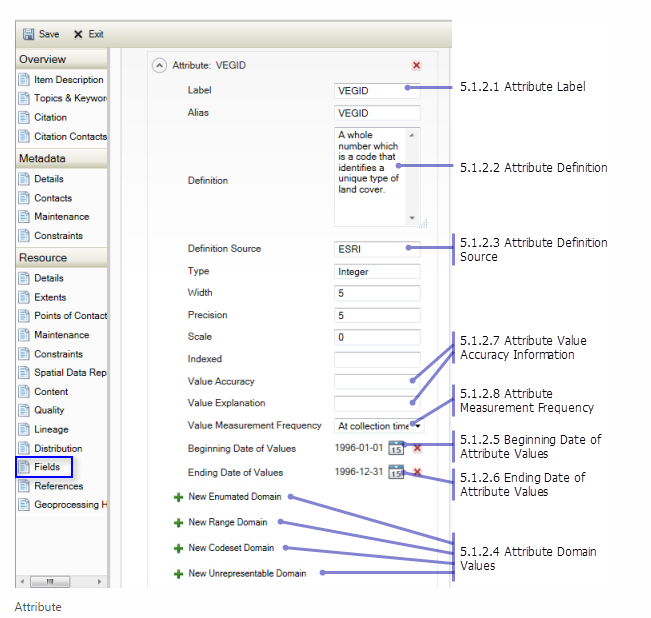Click Metadata Maintenance page icon
Viewport: 651px width, 618px height.
pos(24,217)
